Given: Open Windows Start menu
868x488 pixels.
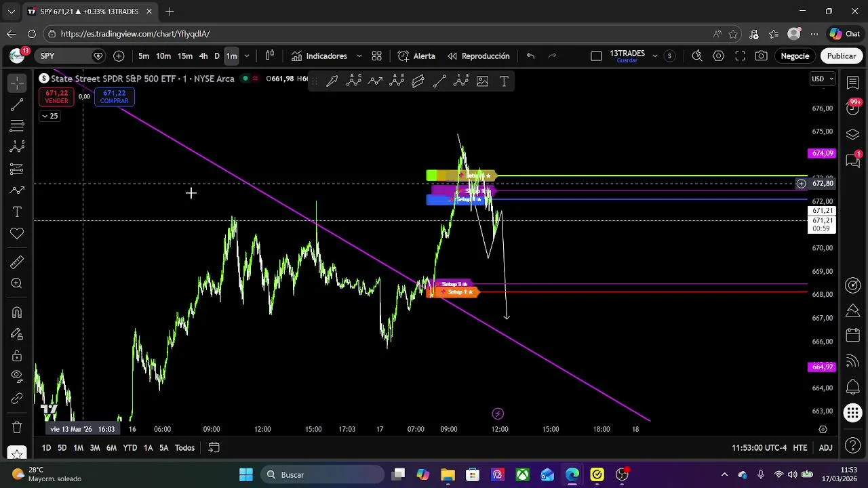Looking at the screenshot, I should (246, 474).
